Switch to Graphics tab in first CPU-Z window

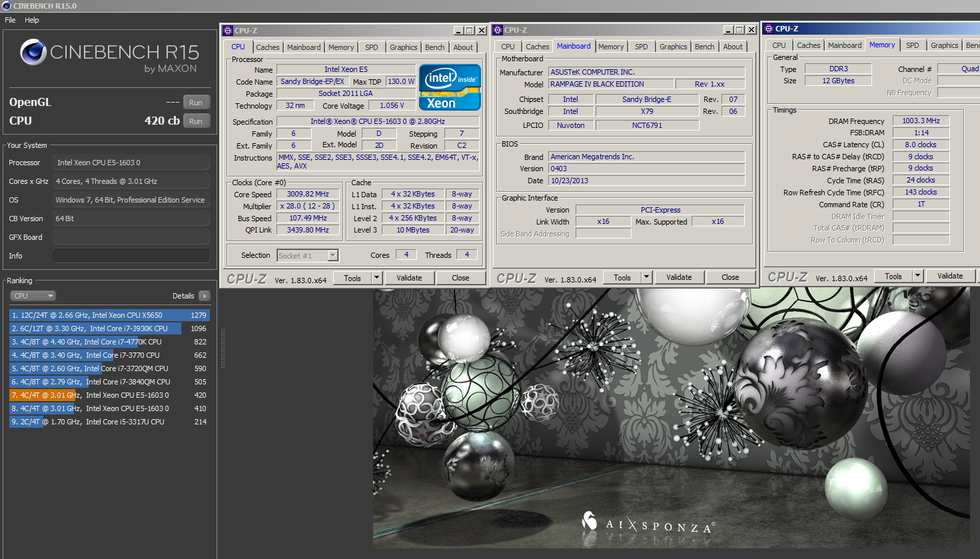click(x=404, y=47)
